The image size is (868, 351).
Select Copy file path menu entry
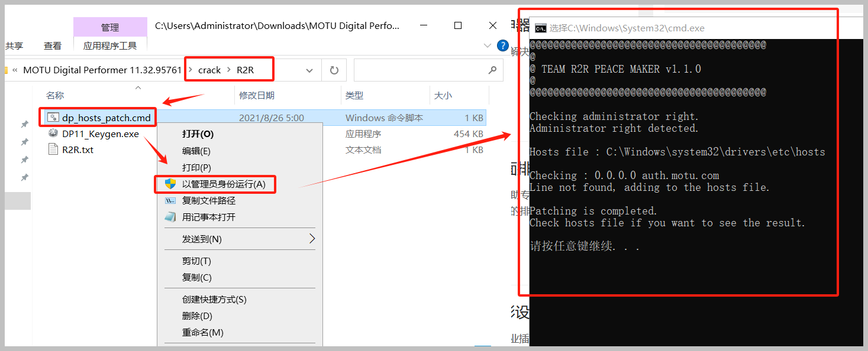[209, 200]
